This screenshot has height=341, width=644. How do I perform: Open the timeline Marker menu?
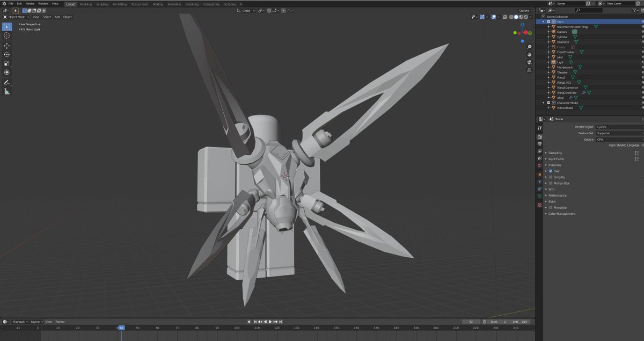[60, 322]
